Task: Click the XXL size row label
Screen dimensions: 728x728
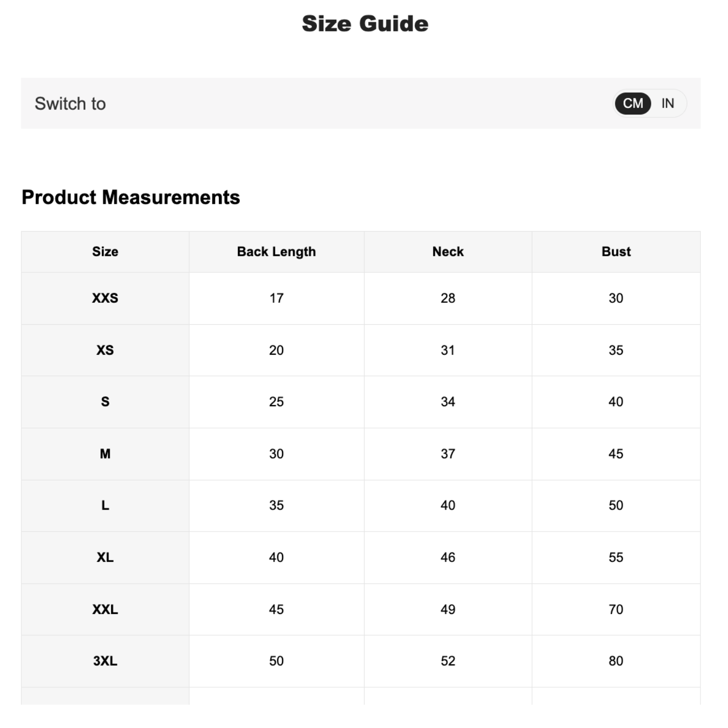Action: (x=105, y=609)
